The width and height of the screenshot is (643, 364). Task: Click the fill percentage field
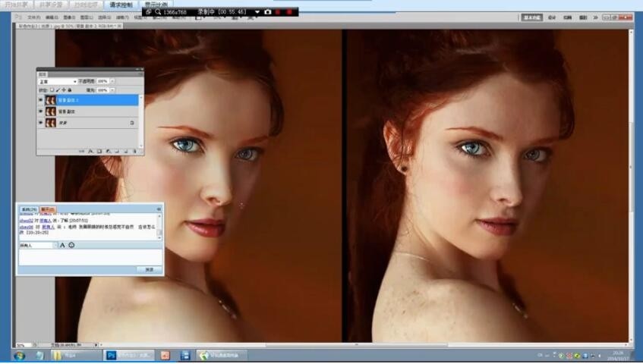click(103, 90)
